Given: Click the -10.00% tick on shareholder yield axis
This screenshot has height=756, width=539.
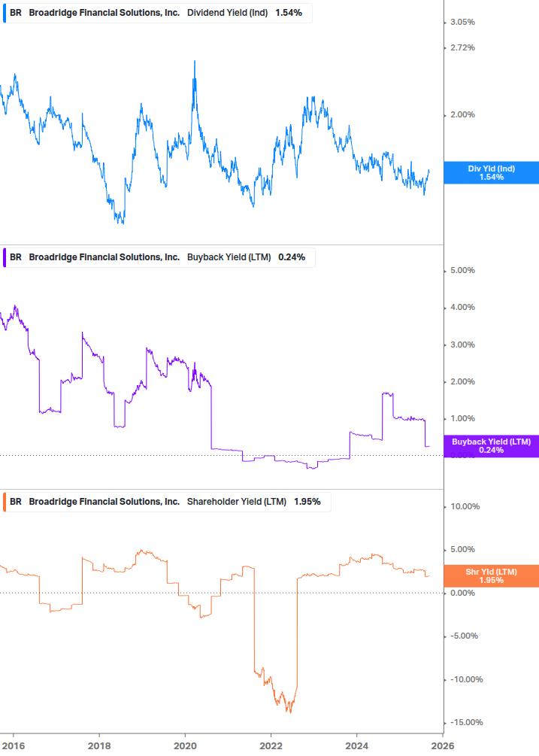Looking at the screenshot, I should coord(466,679).
